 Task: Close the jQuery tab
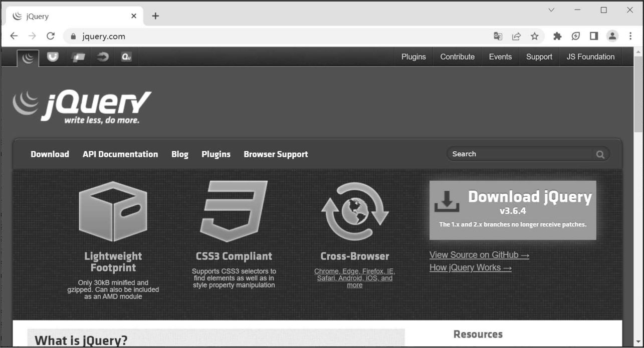click(x=134, y=16)
